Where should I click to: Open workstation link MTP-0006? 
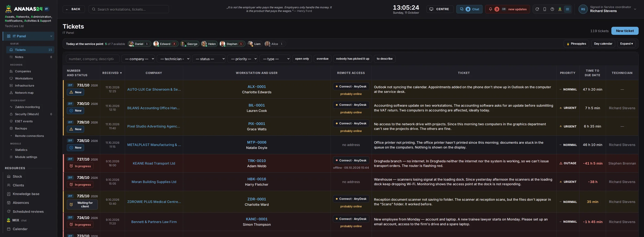[257, 142]
